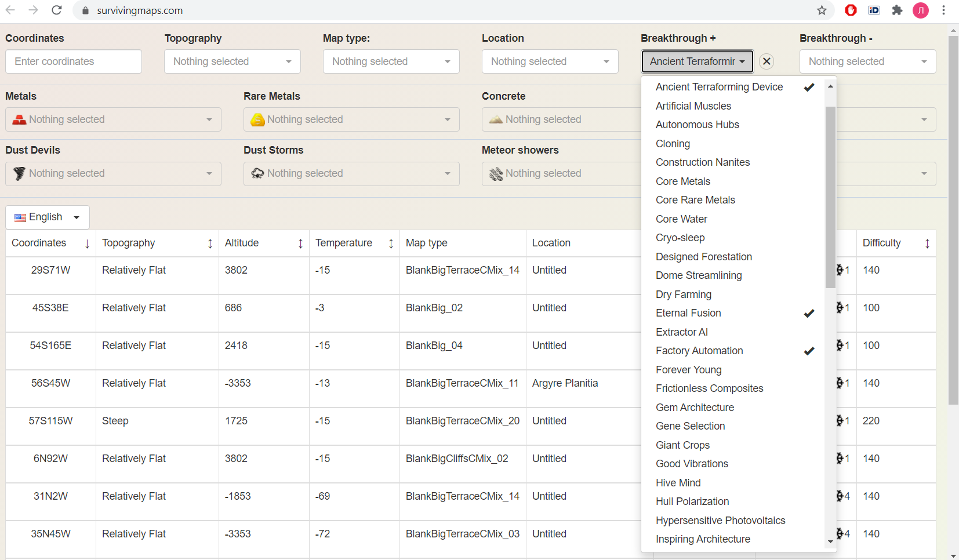Collapse the Ancient Terraforming breakthrough button

coord(697,61)
